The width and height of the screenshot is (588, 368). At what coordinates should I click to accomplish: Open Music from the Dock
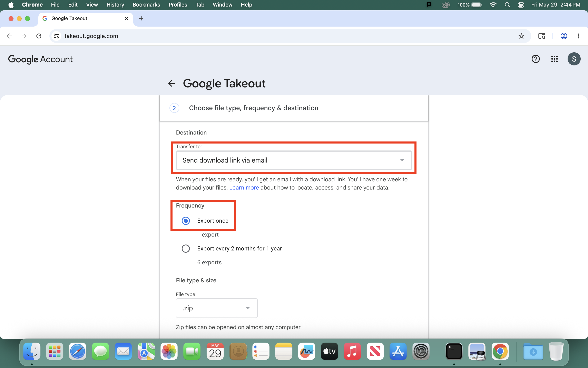(x=352, y=351)
